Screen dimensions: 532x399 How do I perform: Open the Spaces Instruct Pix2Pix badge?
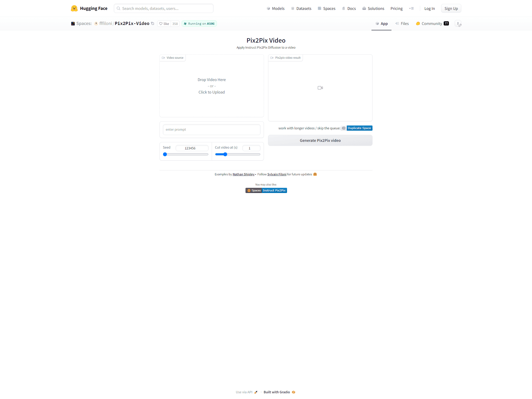pyautogui.click(x=266, y=190)
